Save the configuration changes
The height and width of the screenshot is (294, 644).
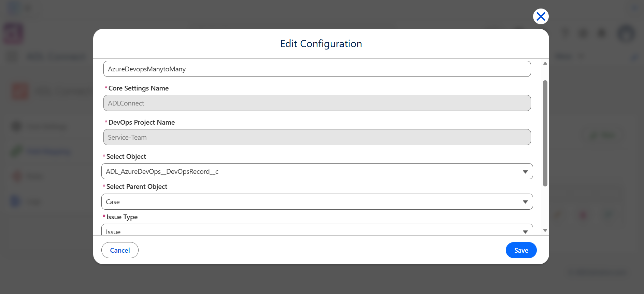[x=521, y=250]
